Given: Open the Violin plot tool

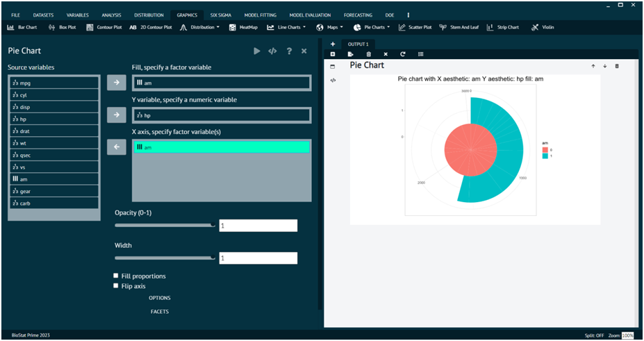Looking at the screenshot, I should [543, 28].
